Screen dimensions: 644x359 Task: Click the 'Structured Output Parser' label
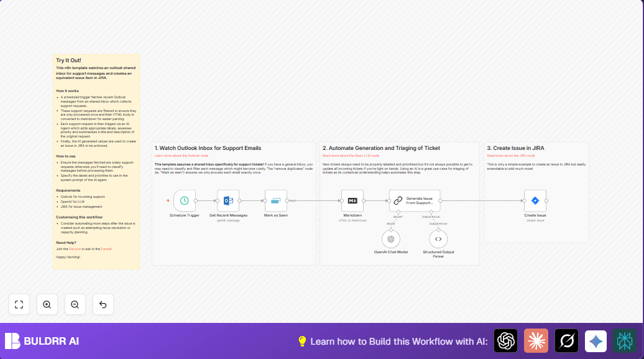point(438,254)
